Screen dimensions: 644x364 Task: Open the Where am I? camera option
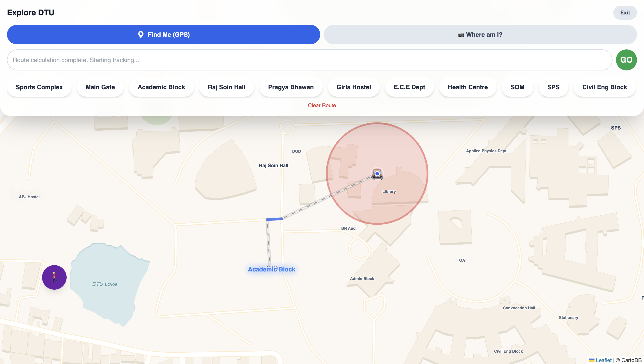pyautogui.click(x=480, y=35)
